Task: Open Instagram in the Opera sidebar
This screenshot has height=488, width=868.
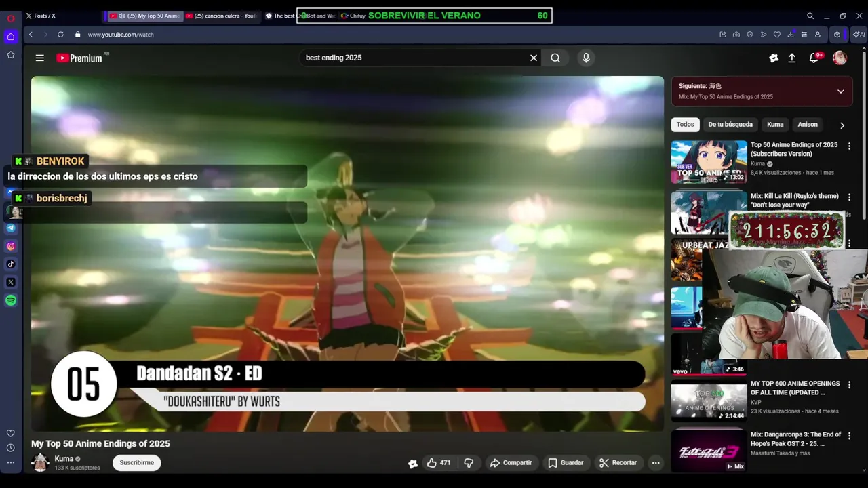Action: click(x=11, y=246)
